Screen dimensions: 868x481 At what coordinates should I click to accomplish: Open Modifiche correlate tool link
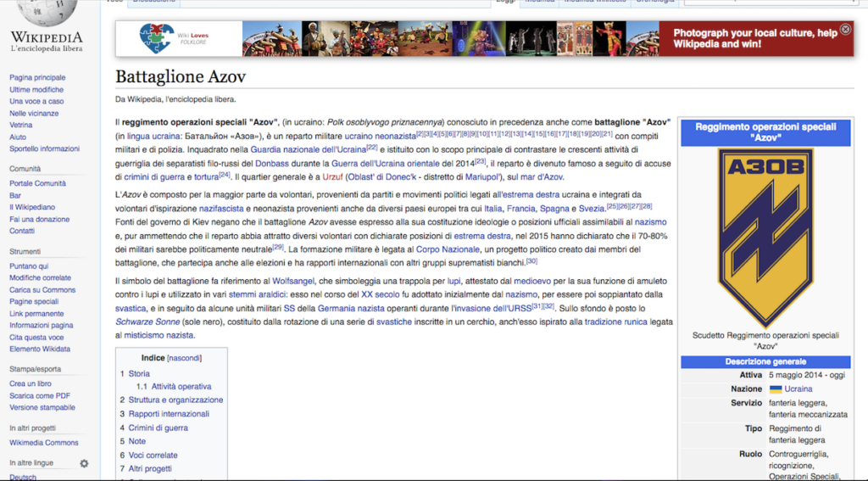(x=40, y=277)
